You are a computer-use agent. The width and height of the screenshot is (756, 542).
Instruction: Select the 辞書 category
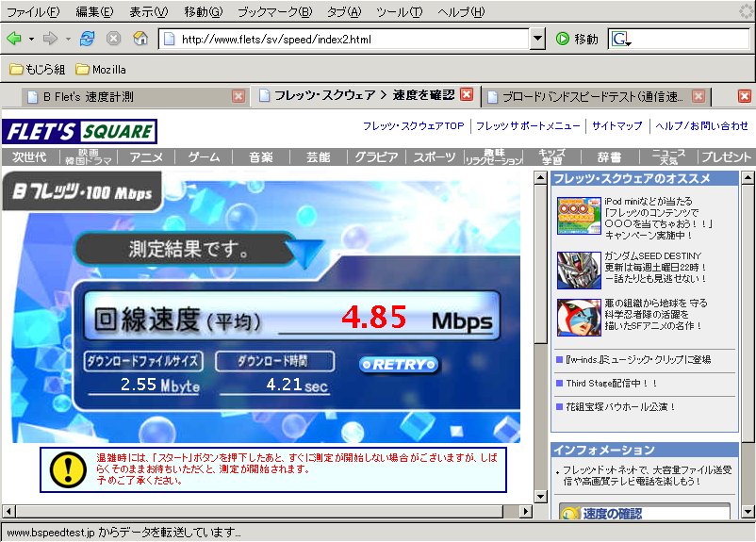610,157
